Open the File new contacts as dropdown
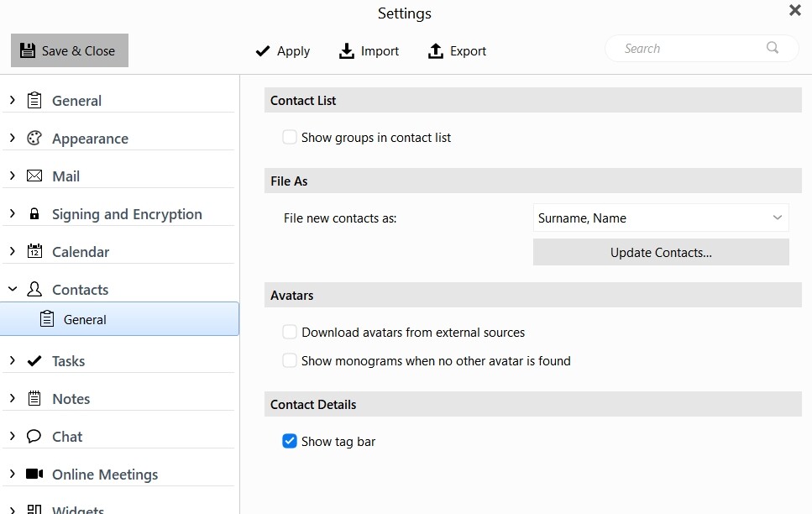 pos(661,218)
